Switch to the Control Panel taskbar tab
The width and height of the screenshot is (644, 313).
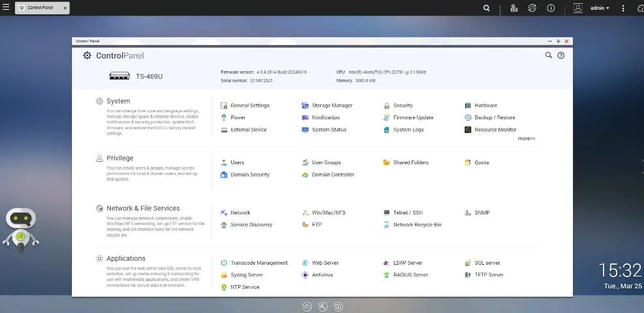click(39, 8)
